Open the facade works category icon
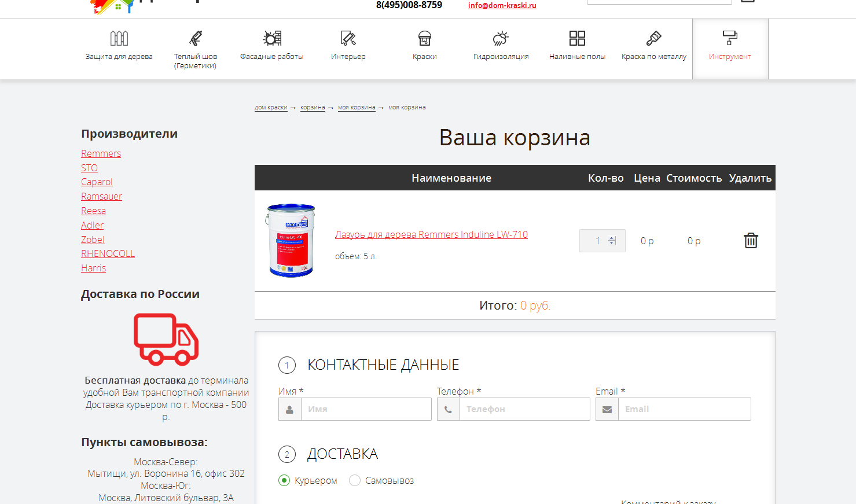 point(272,38)
